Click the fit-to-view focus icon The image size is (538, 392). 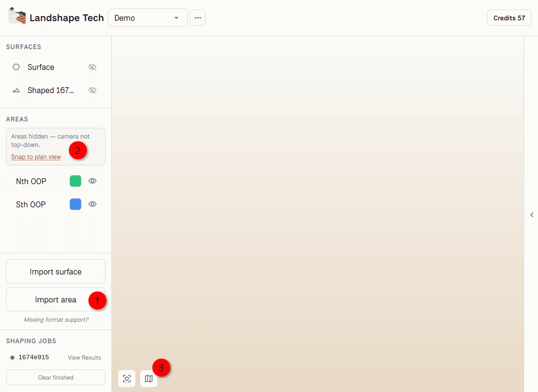127,378
